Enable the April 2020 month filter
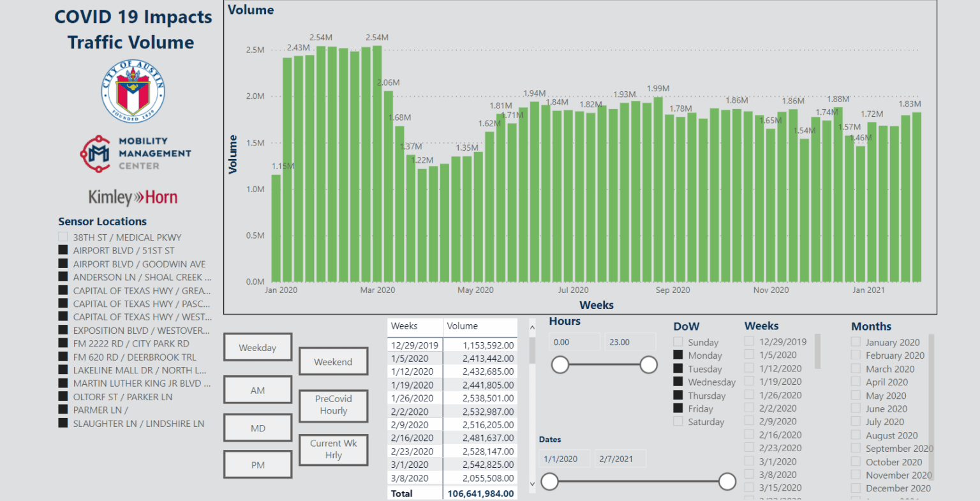This screenshot has height=501, width=980. (855, 382)
